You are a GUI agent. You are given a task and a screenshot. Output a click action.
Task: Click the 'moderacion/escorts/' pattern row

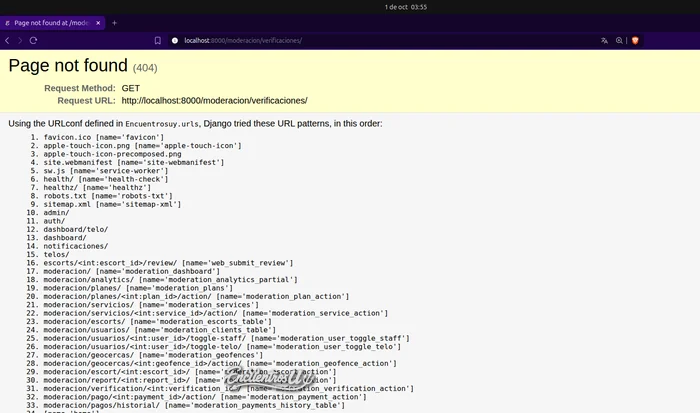point(158,321)
